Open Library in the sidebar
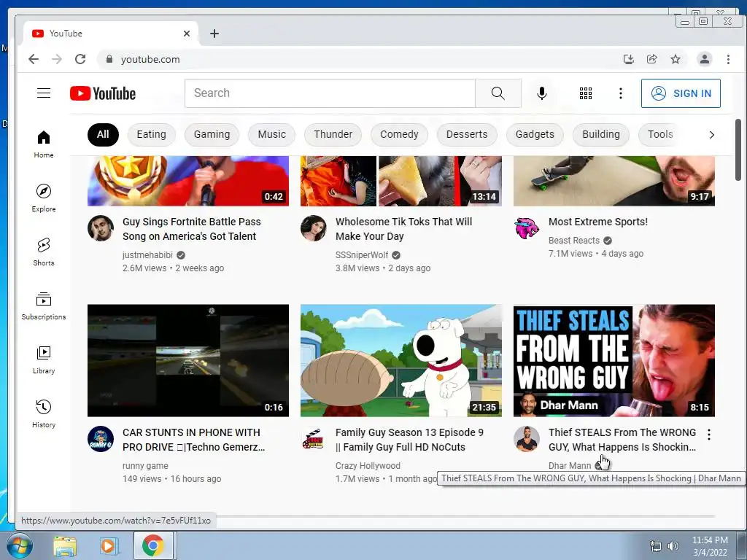 (x=44, y=359)
